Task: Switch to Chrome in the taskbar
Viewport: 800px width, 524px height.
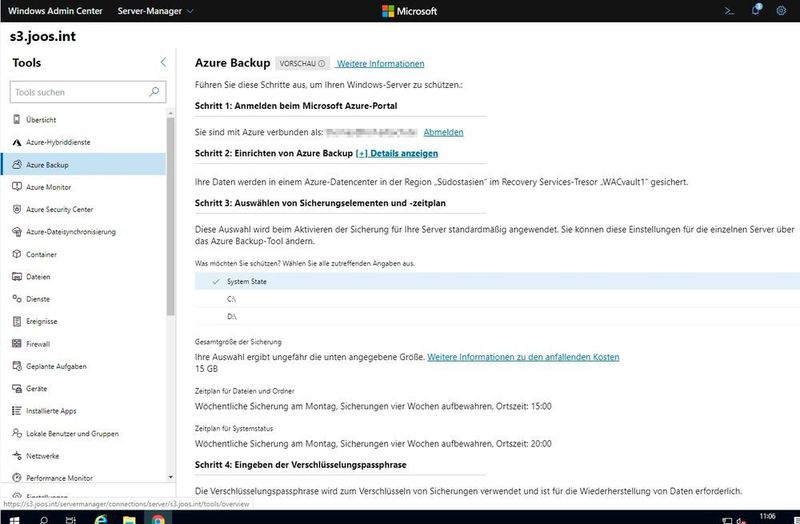Action: [x=158, y=518]
